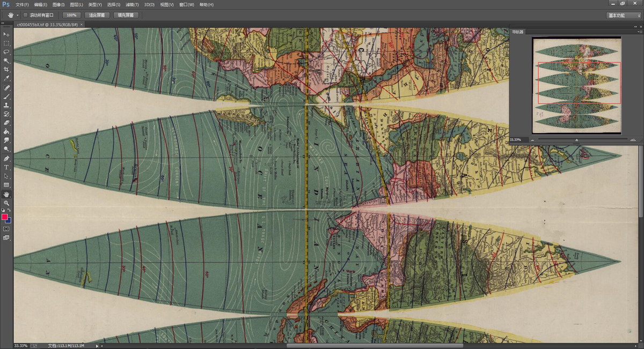Select the Magic Wand tool

pyautogui.click(x=6, y=61)
